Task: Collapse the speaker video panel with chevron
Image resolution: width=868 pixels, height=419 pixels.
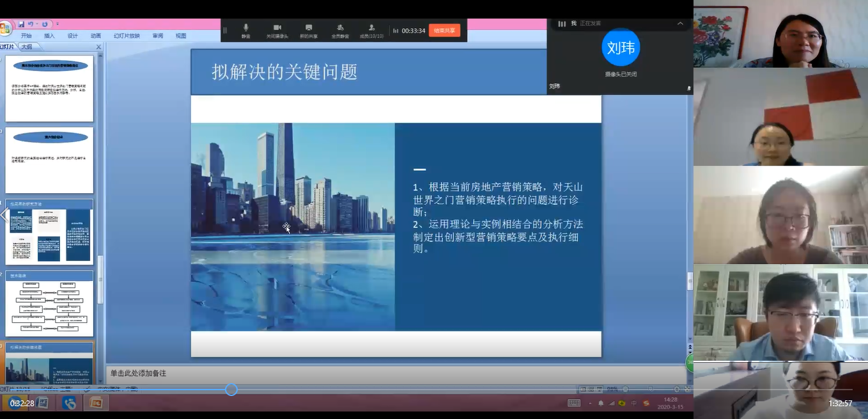Action: tap(680, 24)
